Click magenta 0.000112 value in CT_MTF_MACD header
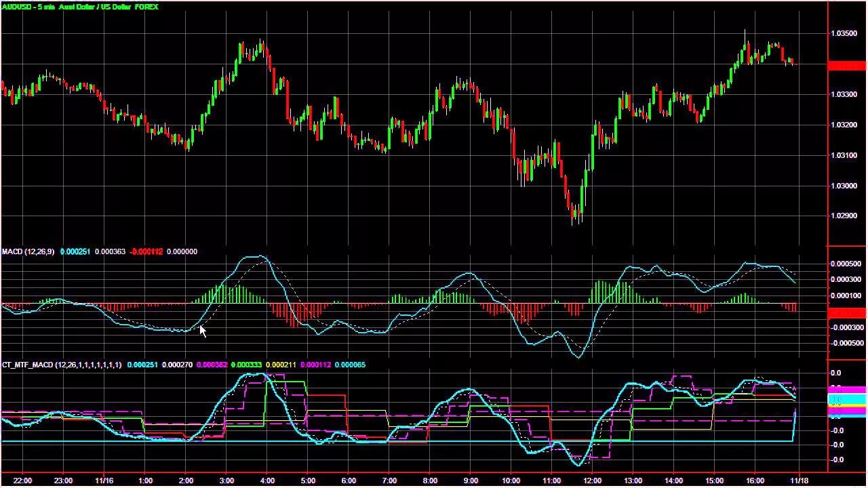Image resolution: width=868 pixels, height=488 pixels. [x=315, y=365]
